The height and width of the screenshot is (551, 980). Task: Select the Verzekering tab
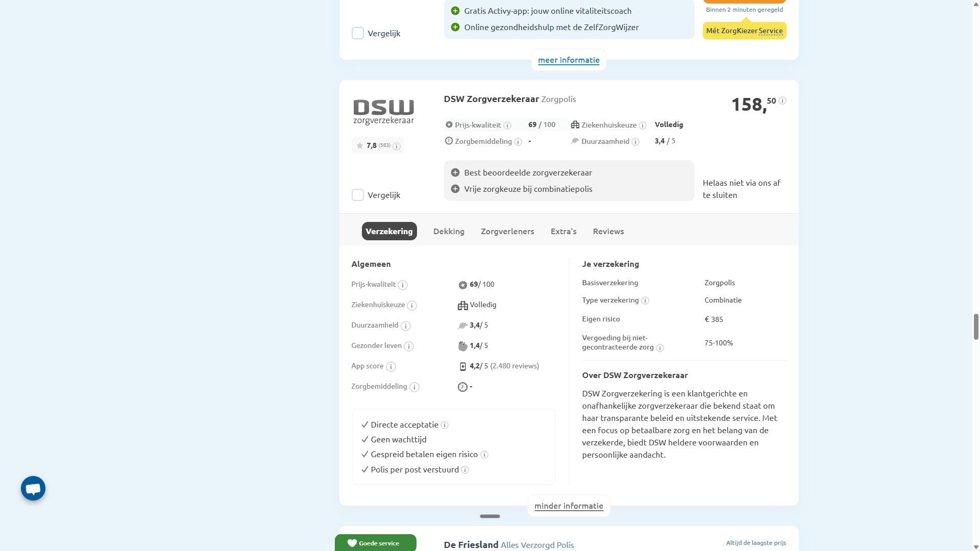coord(389,231)
